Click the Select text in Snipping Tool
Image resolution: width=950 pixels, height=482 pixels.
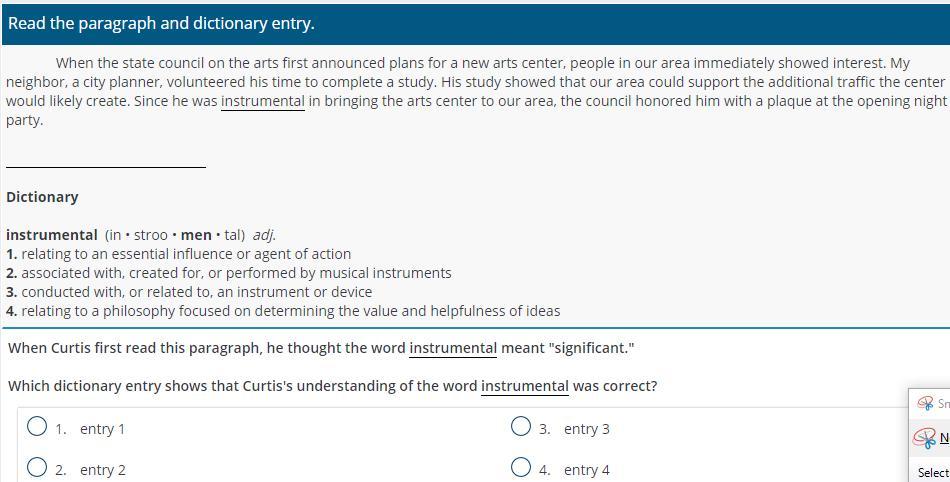click(934, 472)
